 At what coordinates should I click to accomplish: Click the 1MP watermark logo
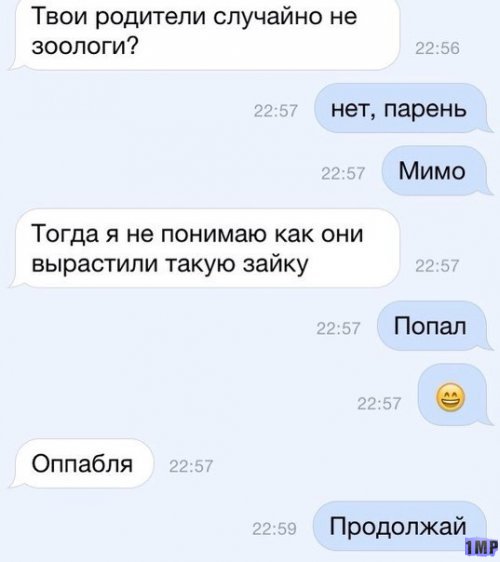click(x=482, y=546)
